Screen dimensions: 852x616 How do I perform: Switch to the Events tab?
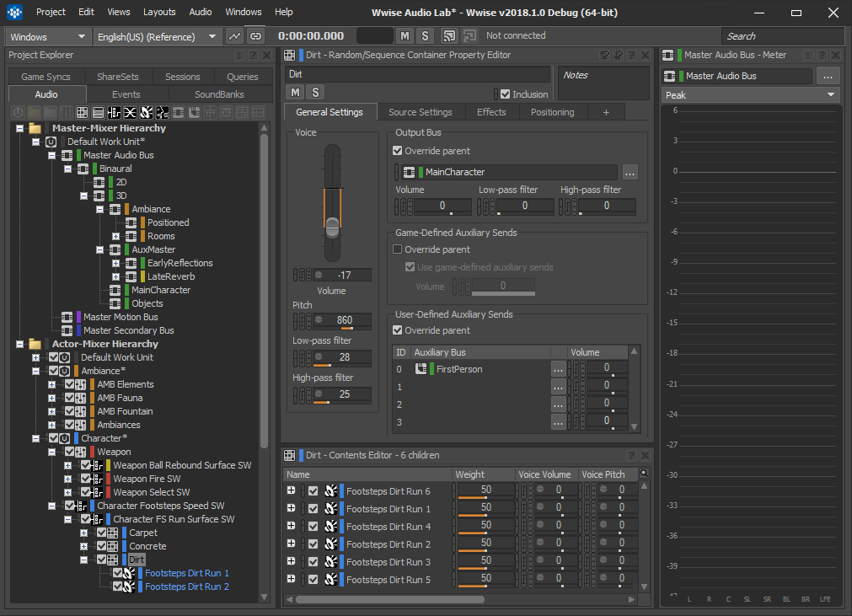126,94
